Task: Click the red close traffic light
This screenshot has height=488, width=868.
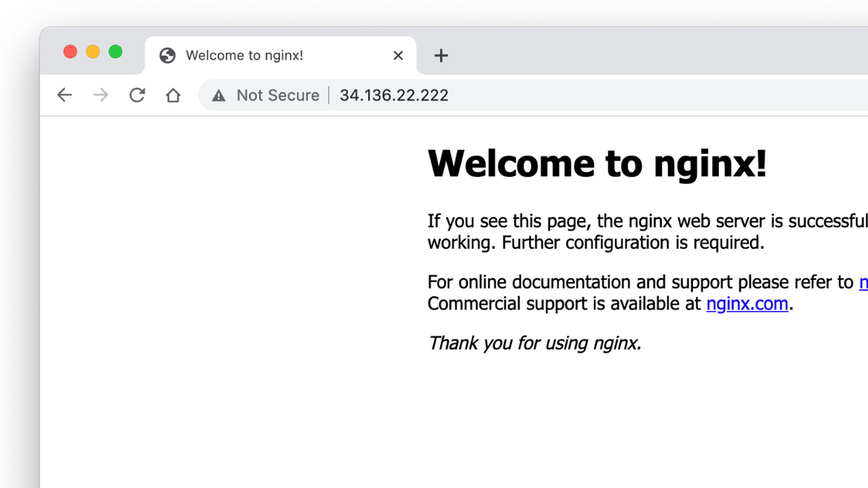Action: 70,51
